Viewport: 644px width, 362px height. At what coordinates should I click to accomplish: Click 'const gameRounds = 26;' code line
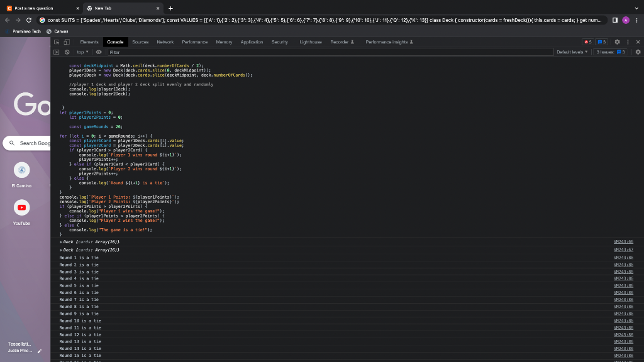point(96,127)
